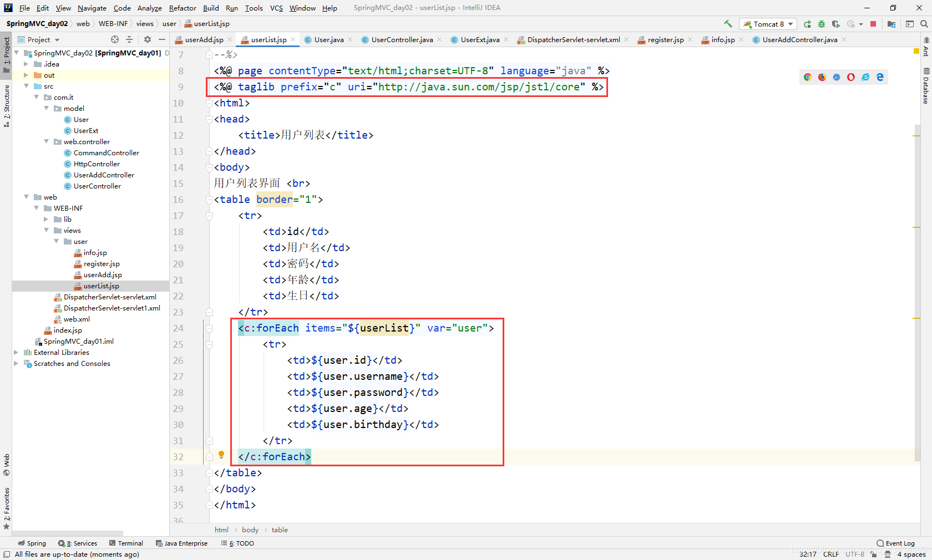Collapse the model package
Screen dimensions: 932x560
46,108
